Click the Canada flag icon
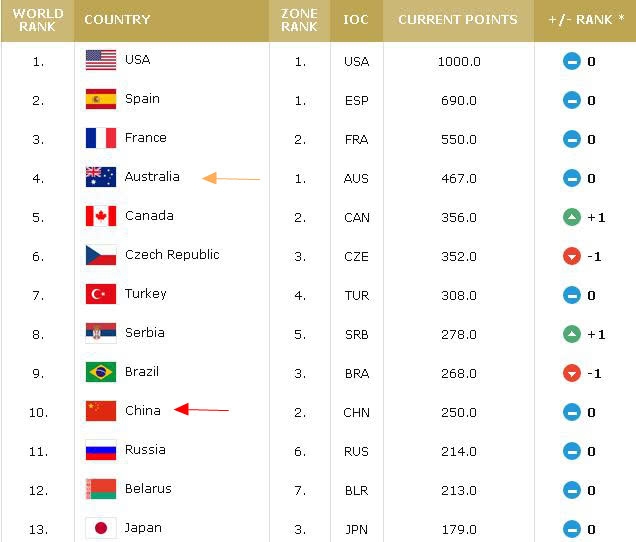The image size is (636, 542). pos(101,216)
